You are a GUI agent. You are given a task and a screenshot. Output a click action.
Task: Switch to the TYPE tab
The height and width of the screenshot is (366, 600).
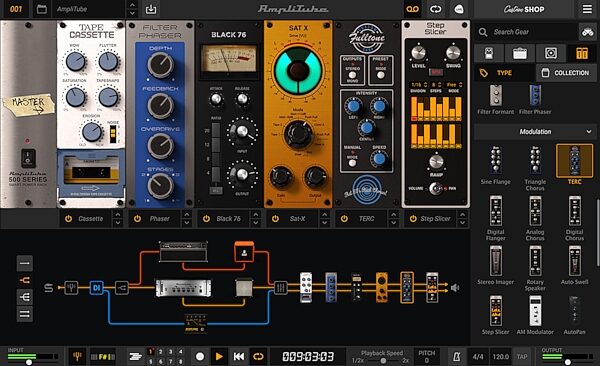504,73
